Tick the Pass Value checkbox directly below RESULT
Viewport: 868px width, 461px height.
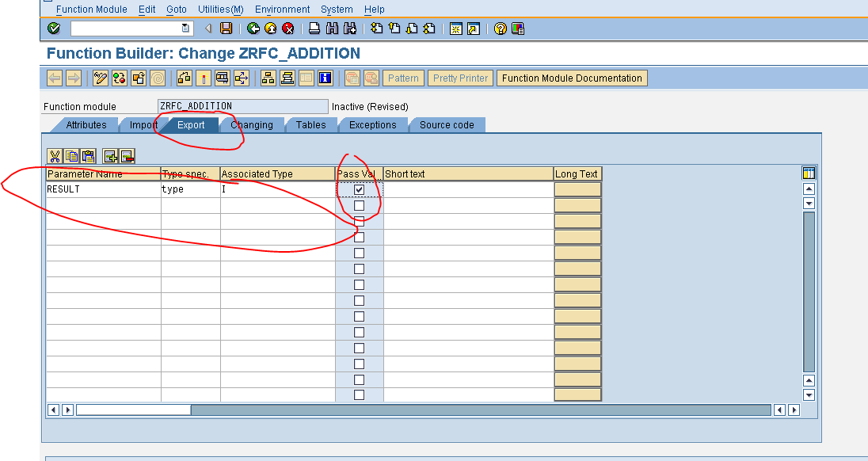(360, 205)
